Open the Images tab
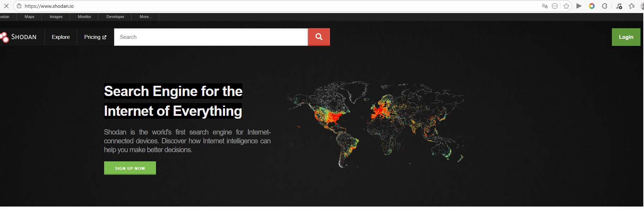Viewport: 644px width, 209px height. click(56, 17)
